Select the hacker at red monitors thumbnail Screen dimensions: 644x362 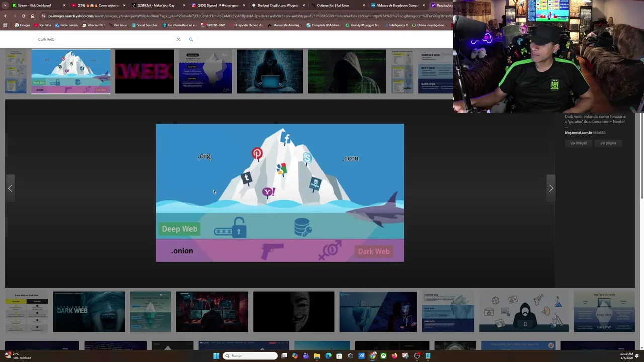click(212, 312)
